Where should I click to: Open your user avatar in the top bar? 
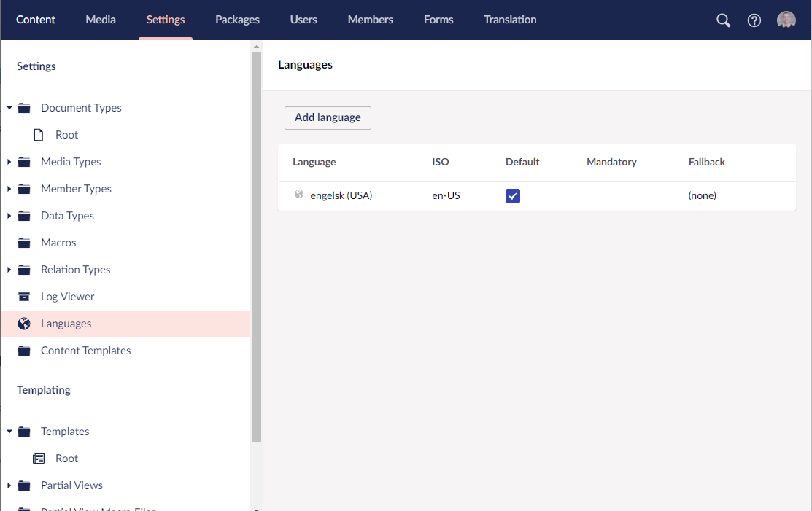[x=786, y=19]
